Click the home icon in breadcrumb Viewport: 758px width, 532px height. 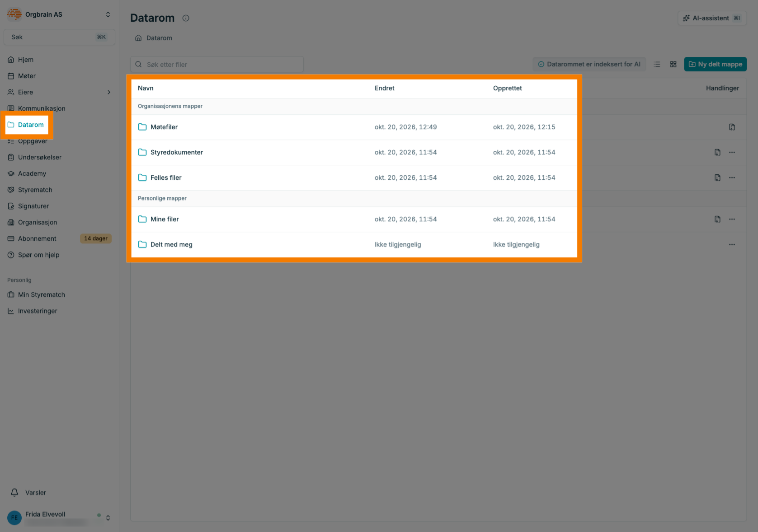coord(138,38)
